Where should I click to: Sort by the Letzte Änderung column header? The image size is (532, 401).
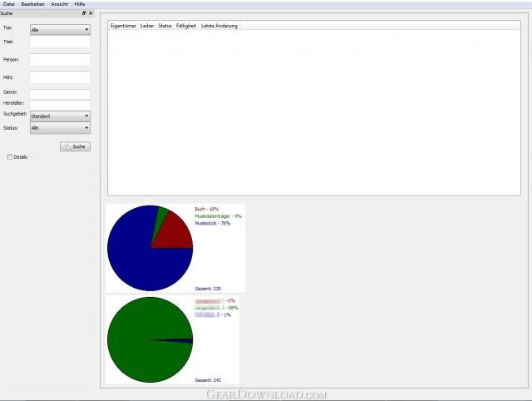point(219,26)
